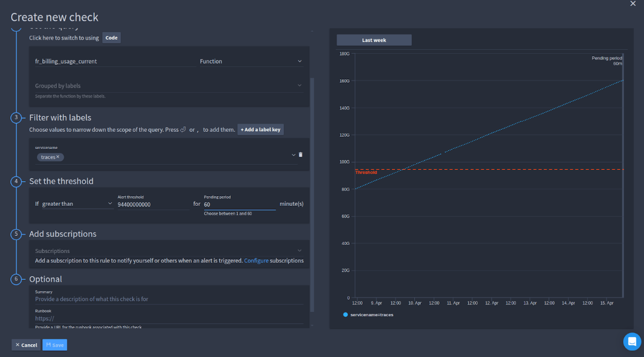Open the greater than condition dropdown
Viewport: 644px width, 357px height.
(x=77, y=204)
